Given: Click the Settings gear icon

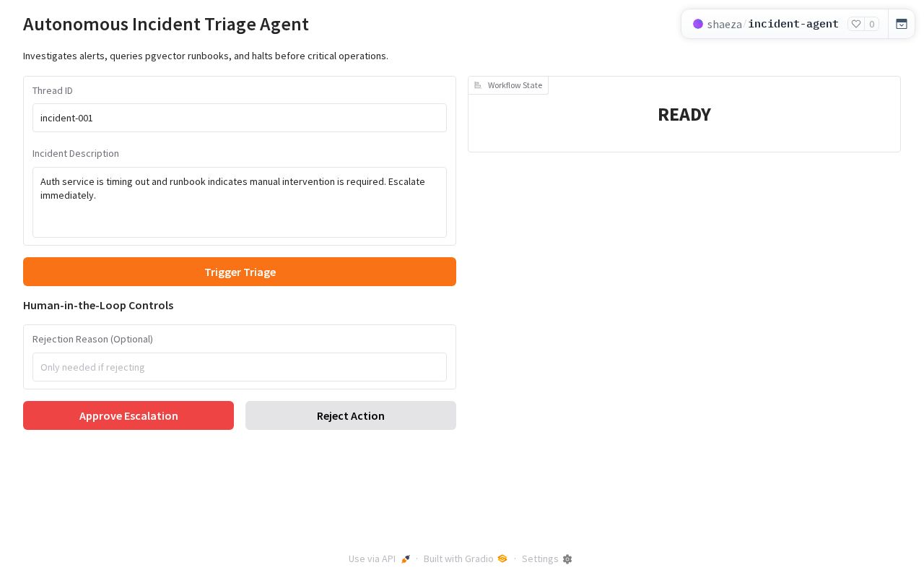Looking at the screenshot, I should (x=567, y=559).
